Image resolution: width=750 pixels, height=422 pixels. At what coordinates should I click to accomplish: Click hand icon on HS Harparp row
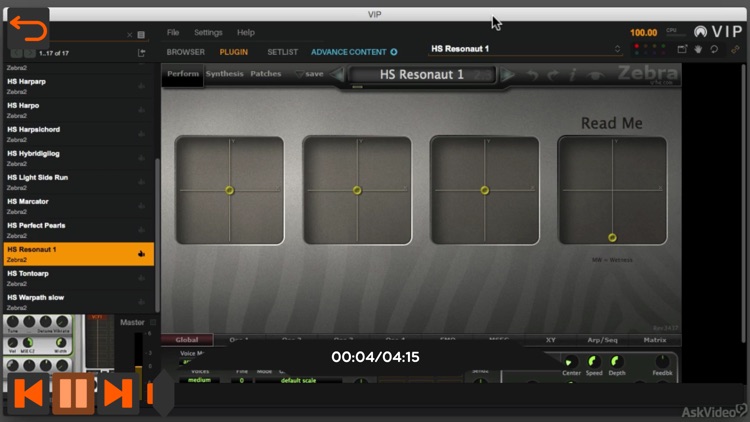point(141,86)
